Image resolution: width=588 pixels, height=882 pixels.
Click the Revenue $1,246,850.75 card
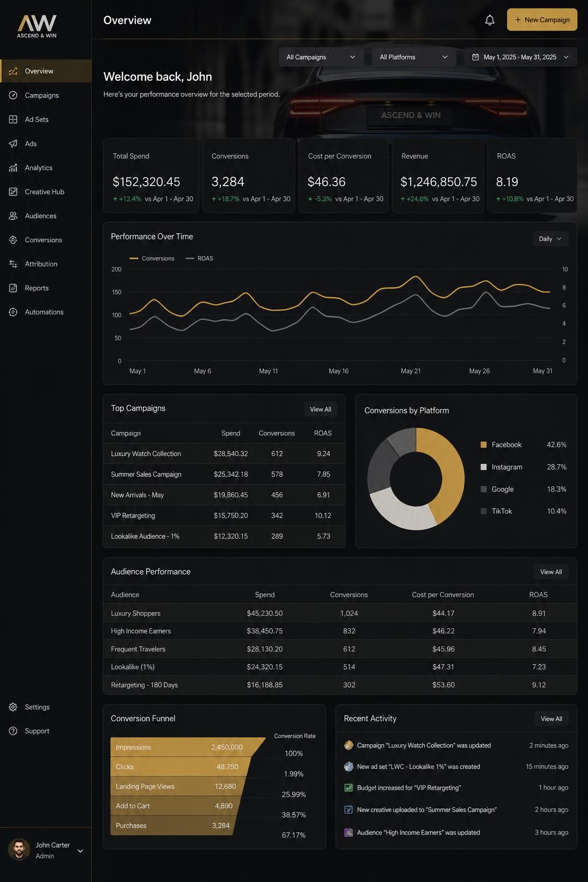[438, 176]
